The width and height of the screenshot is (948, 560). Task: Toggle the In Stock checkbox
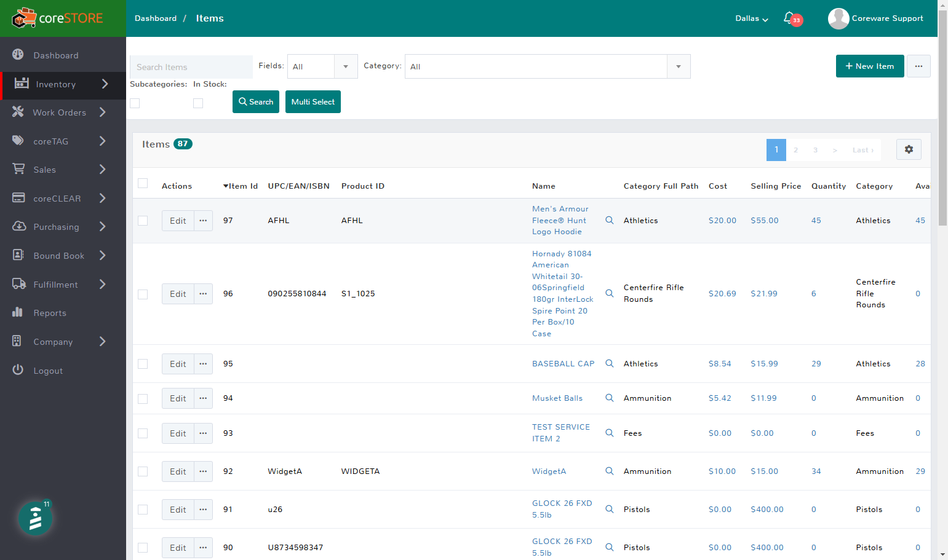pyautogui.click(x=198, y=103)
